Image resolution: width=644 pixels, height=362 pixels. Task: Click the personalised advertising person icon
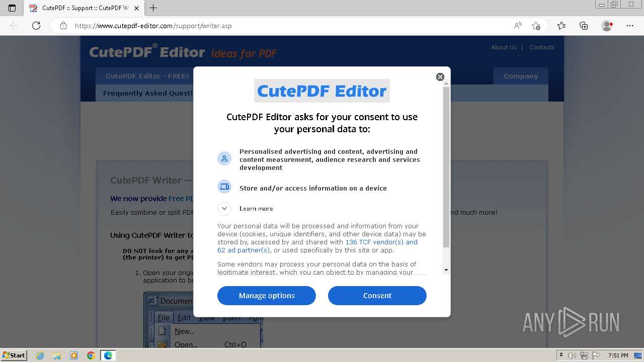pos(224,158)
